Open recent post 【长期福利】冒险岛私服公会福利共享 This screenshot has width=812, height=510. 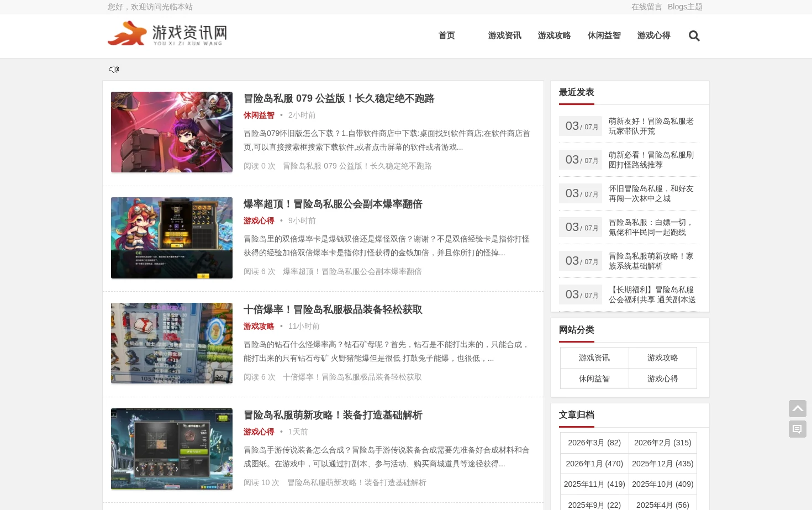[x=652, y=295]
